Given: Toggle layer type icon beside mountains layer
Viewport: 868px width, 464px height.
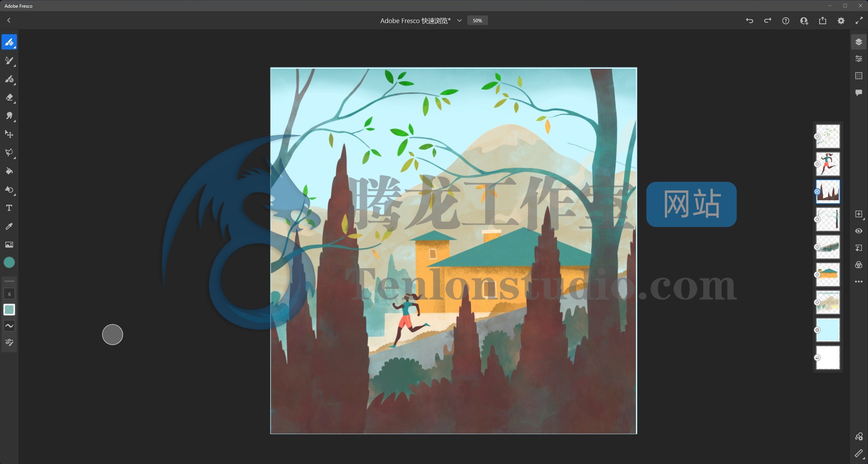Looking at the screenshot, I should tap(817, 302).
